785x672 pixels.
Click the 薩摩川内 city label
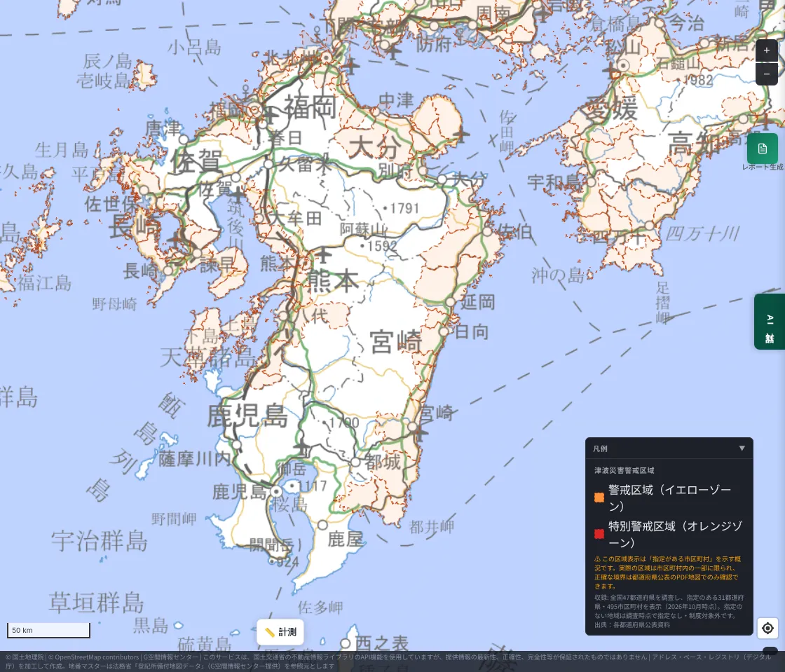pyautogui.click(x=195, y=458)
